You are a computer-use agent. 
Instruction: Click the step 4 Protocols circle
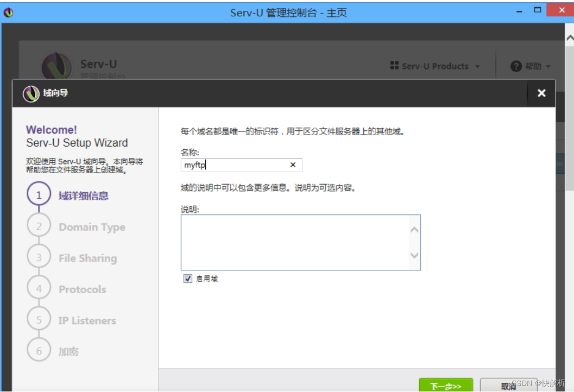(x=39, y=288)
